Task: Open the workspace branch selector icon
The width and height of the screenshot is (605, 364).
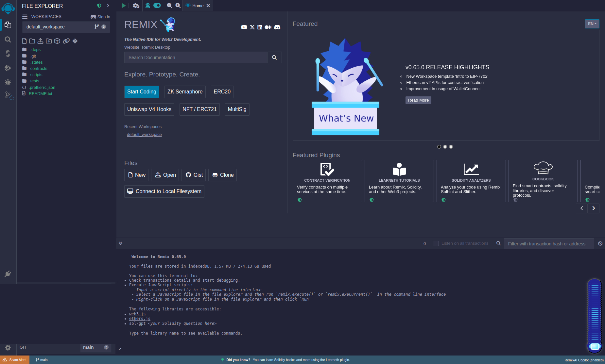Action: tap(96, 27)
